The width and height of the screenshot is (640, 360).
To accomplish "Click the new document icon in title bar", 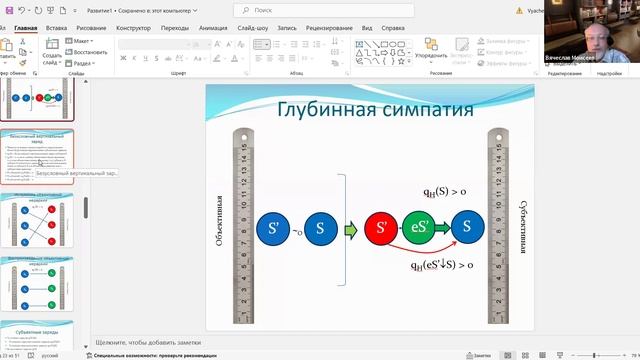I will (63, 11).
